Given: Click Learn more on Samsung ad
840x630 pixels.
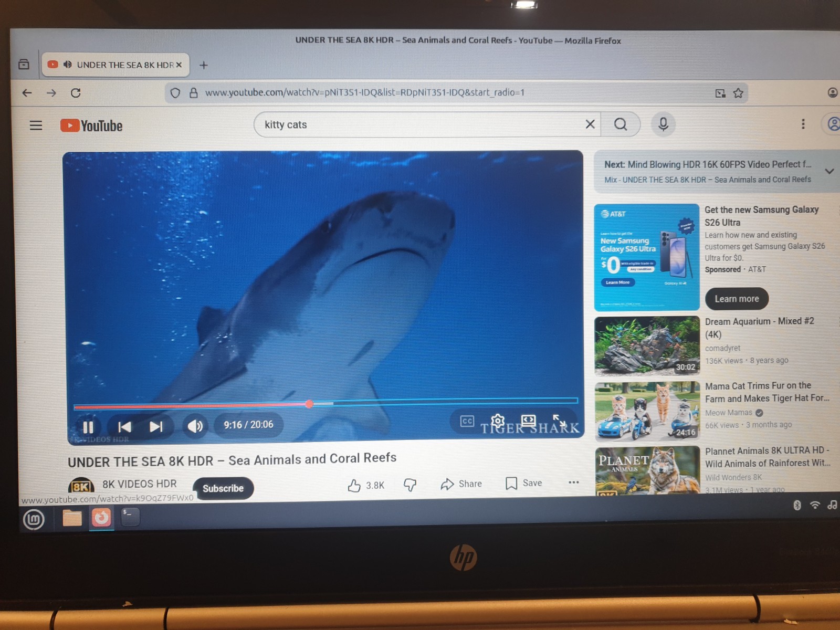Looking at the screenshot, I should pos(737,299).
